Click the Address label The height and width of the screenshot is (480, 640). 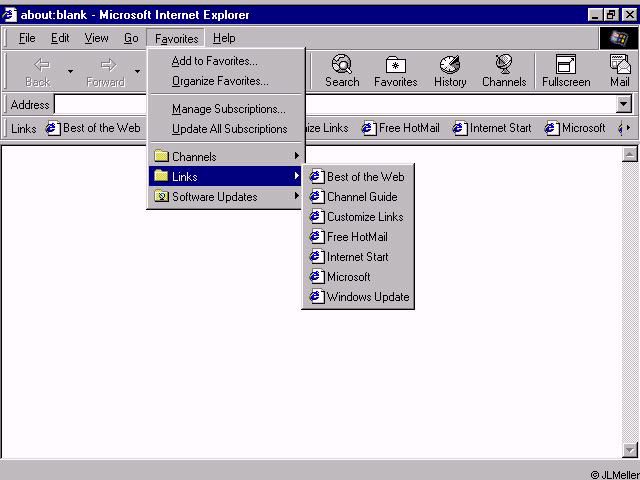point(30,104)
